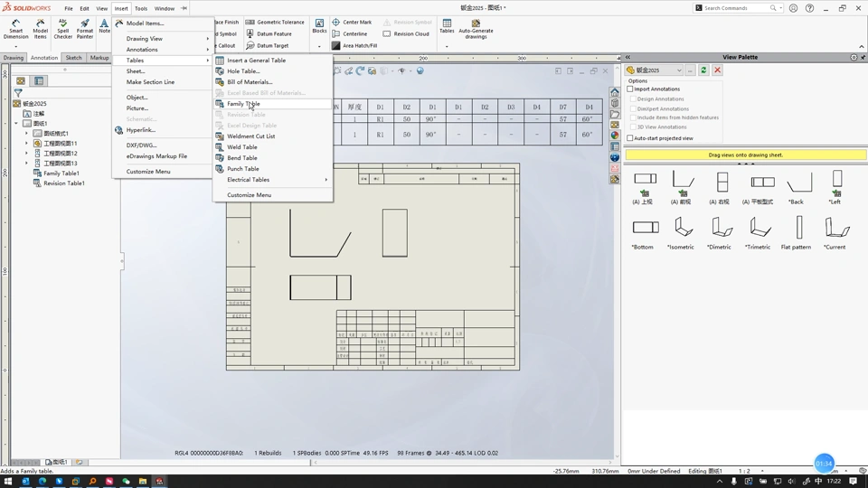Choose Punch Table menu item
The image size is (868, 488).
click(x=272, y=169)
